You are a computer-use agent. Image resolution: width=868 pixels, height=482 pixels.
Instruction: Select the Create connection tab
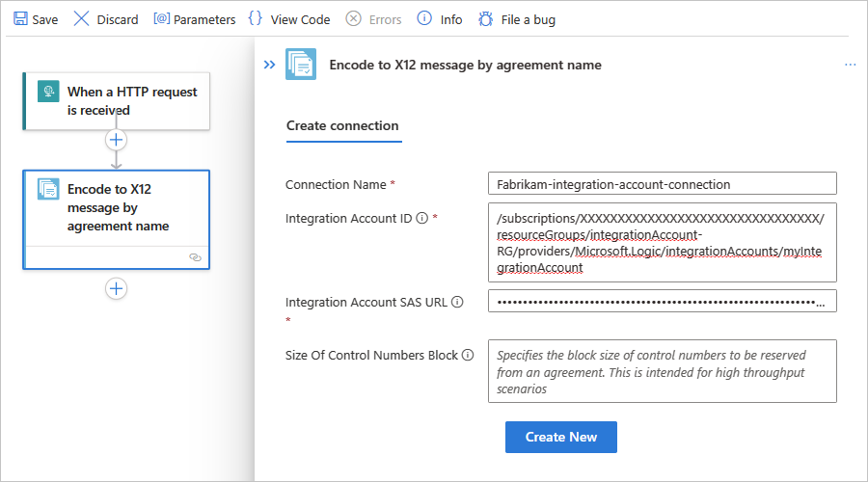click(342, 125)
